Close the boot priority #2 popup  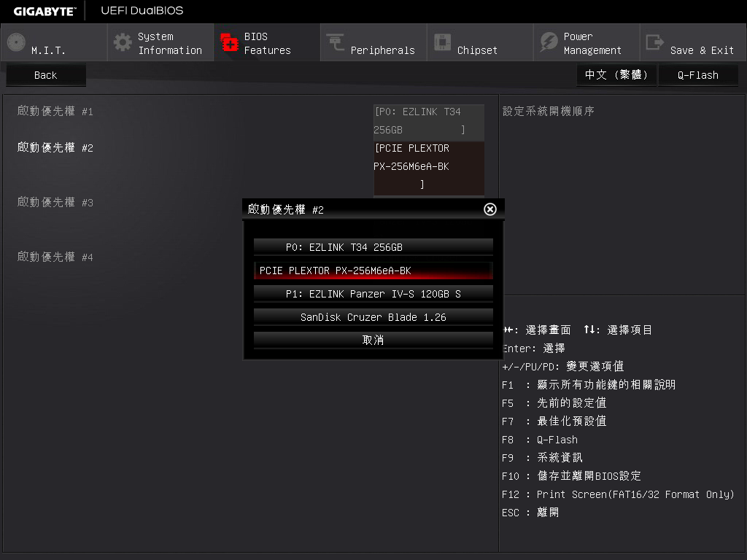490,209
